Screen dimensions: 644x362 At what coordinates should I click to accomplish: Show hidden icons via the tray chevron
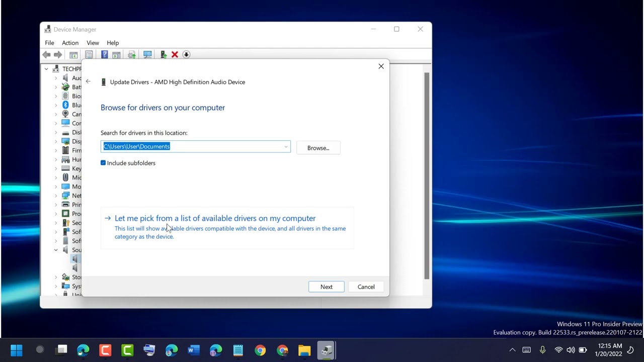(x=512, y=350)
